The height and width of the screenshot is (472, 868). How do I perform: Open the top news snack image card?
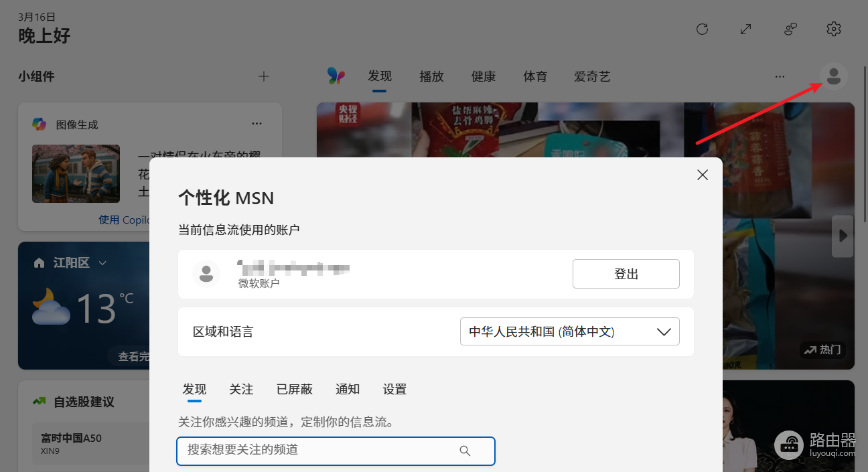586,130
